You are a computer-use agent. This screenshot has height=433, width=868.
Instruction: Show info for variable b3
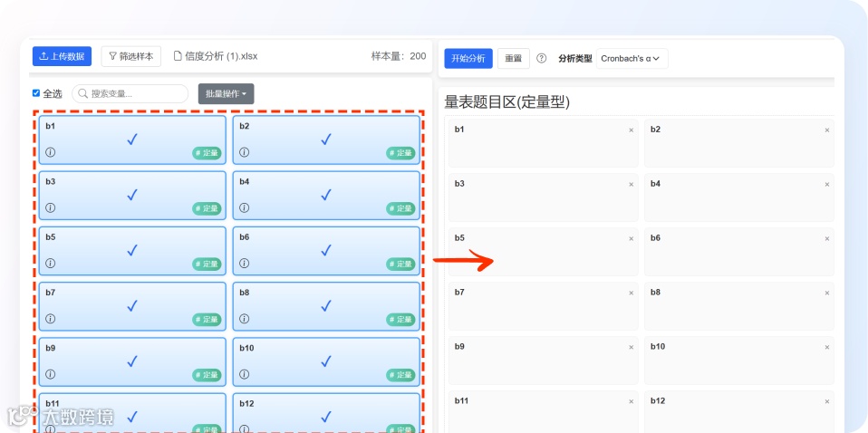tap(51, 207)
